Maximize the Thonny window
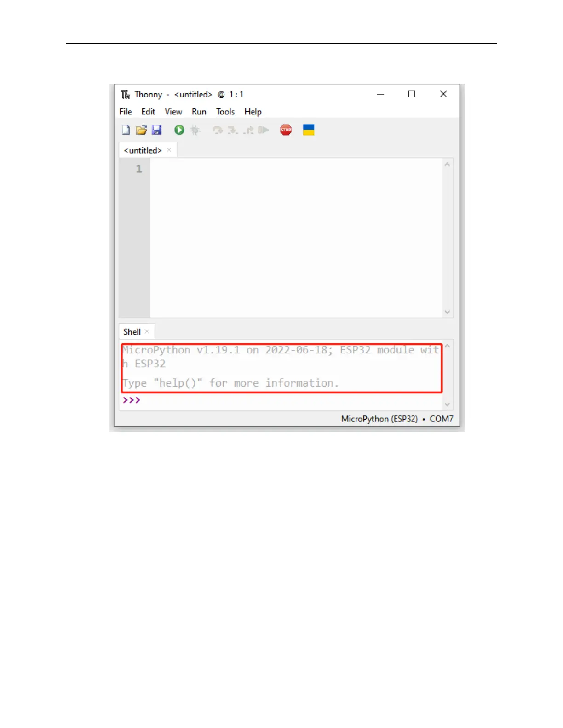The image size is (563, 728). point(412,94)
